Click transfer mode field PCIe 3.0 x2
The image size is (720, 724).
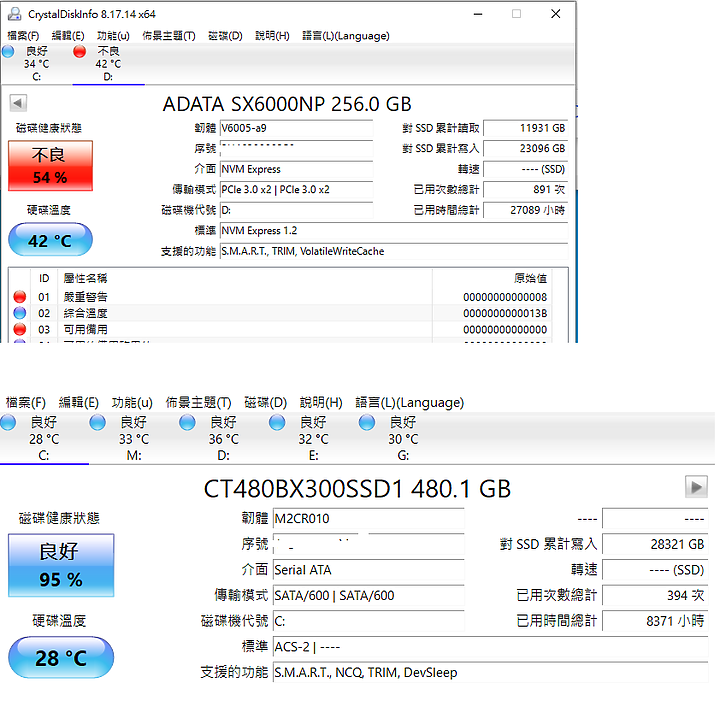pos(296,189)
